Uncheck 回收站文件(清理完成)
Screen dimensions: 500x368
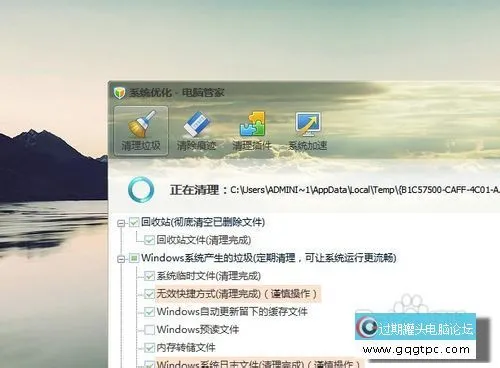149,240
